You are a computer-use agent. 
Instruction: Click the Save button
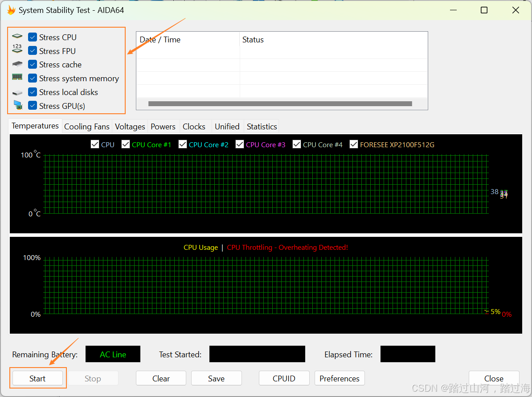(217, 378)
